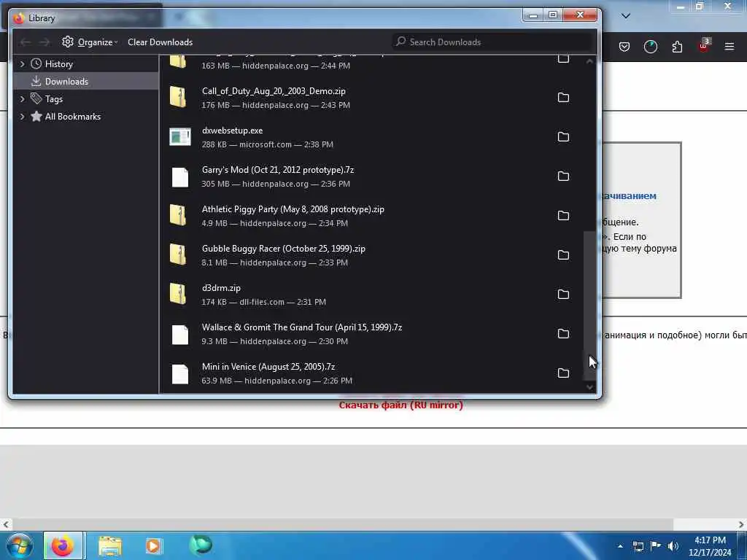
Task: Open Firefox extensions puzzle icon
Action: [677, 47]
